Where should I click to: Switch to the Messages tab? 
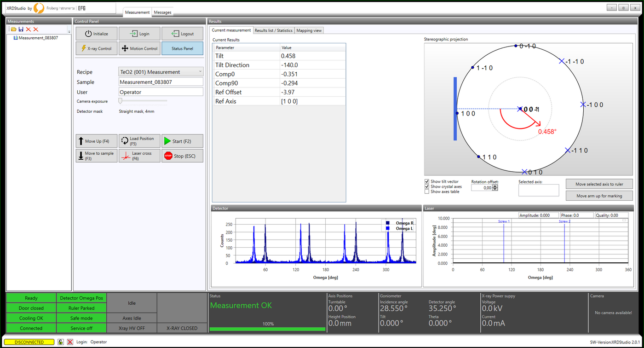(162, 12)
